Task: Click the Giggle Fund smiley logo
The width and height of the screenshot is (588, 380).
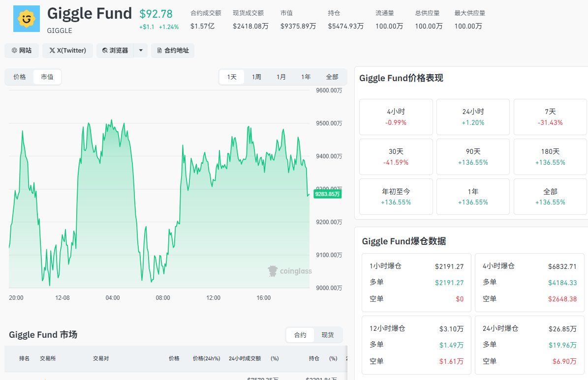Action: 26,18
